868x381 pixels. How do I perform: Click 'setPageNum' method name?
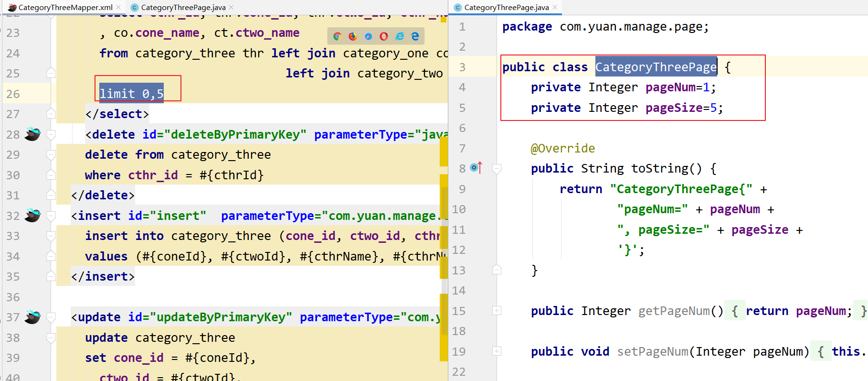tap(653, 351)
